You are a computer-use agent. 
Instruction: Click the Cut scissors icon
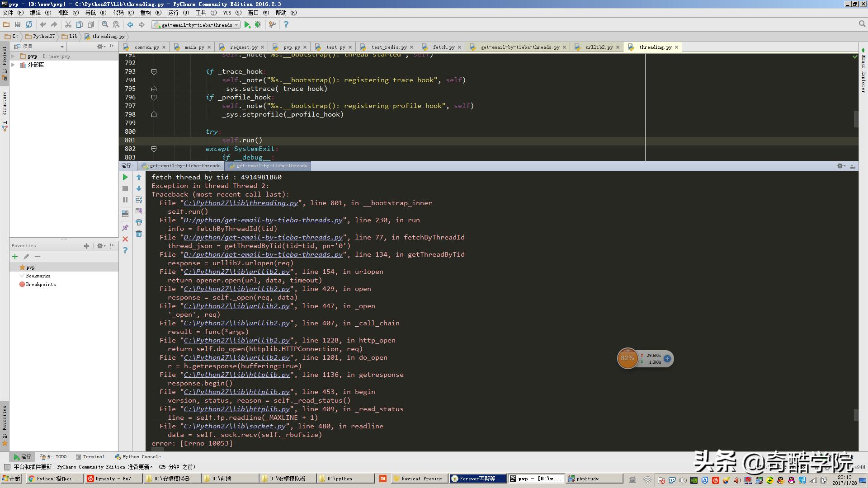pyautogui.click(x=68, y=25)
